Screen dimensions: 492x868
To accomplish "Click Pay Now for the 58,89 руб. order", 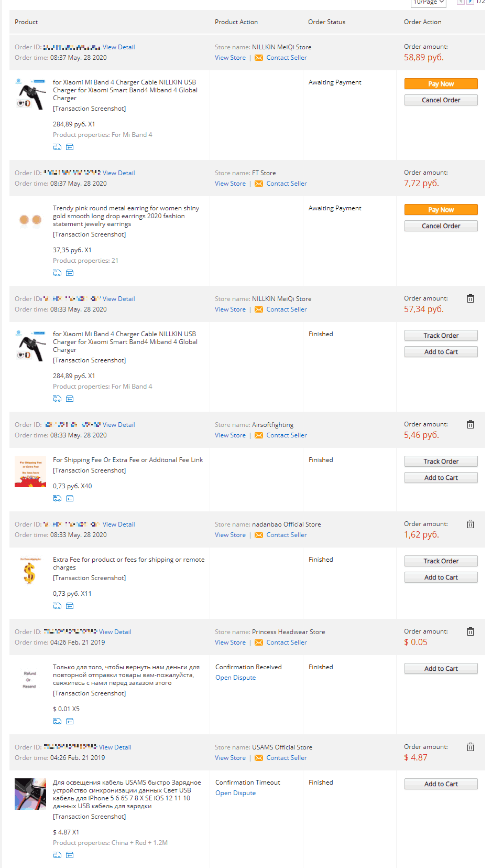I will [441, 84].
